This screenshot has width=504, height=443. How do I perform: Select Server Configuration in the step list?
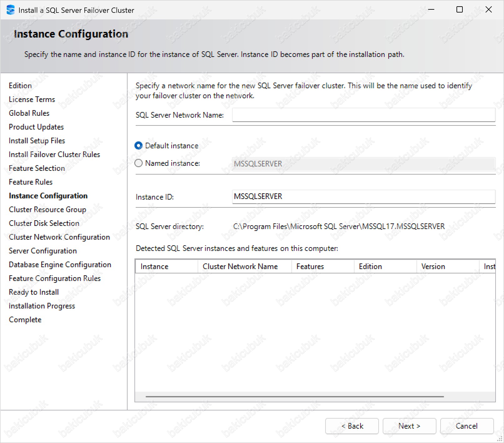pos(43,251)
